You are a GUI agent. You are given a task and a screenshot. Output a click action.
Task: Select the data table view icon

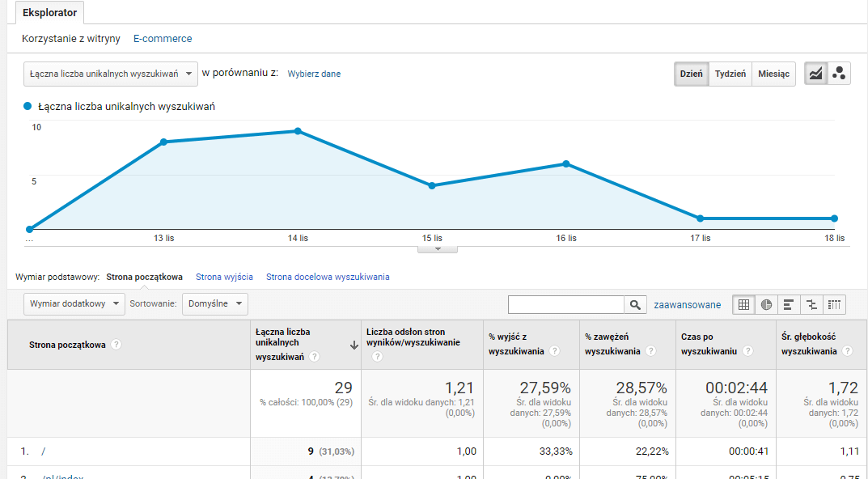click(744, 304)
